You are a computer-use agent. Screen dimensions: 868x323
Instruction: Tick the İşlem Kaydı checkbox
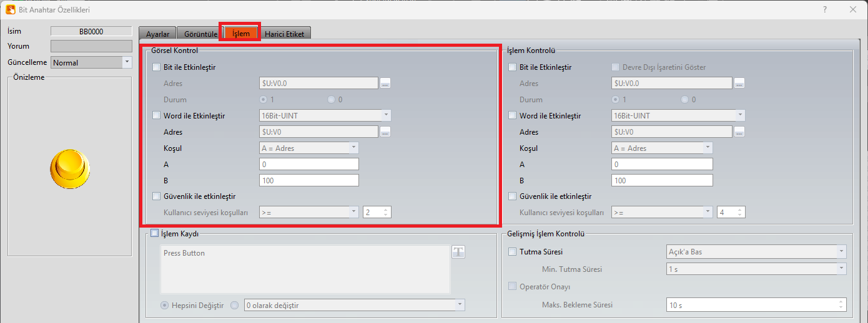click(x=155, y=233)
